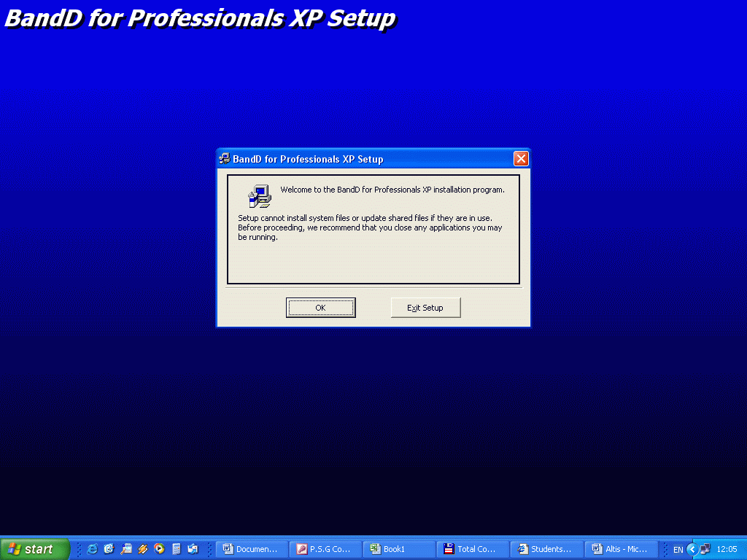Image resolution: width=747 pixels, height=560 pixels.
Task: Click OK to proceed with setup
Action: 321,308
